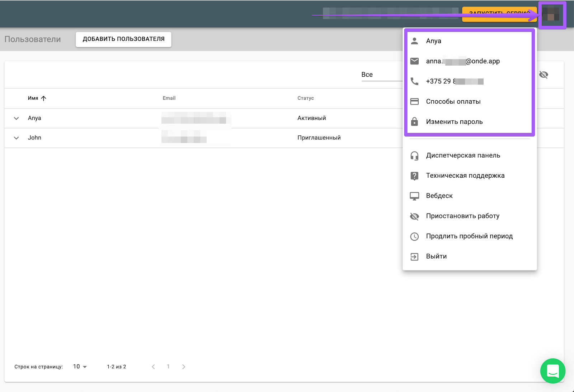Viewport: 574px width, 392px height.
Task: Click the credit card Способы оплаты icon
Action: (414, 101)
